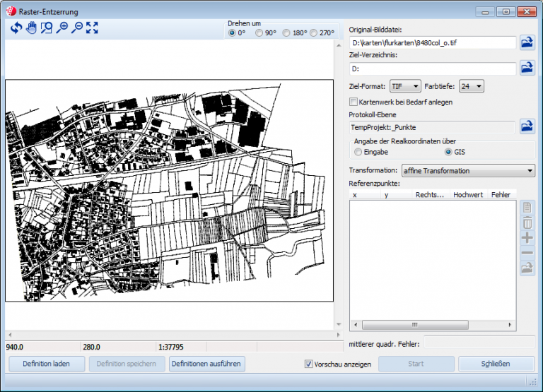Screen dimensions: 543x392
Task: Click Definitionen ausführen button
Action: click(x=206, y=364)
